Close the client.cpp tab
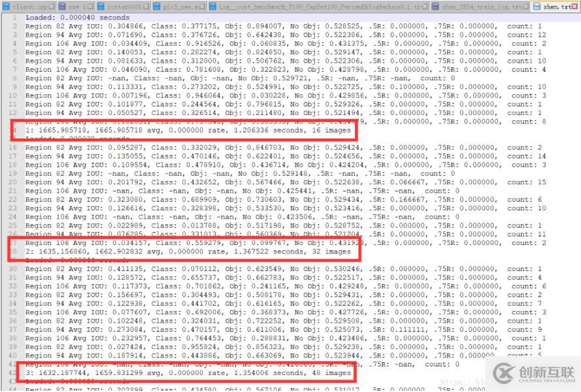 (52, 7)
